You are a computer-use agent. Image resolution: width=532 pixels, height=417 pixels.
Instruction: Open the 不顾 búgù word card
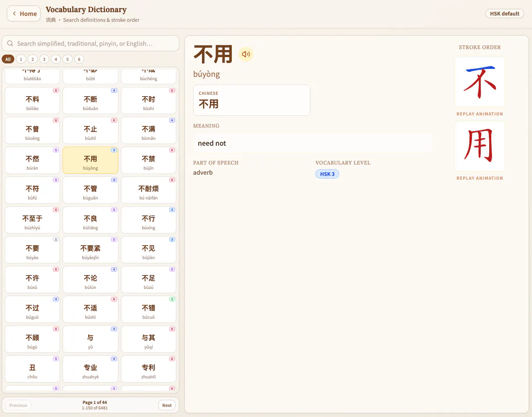coord(32,339)
